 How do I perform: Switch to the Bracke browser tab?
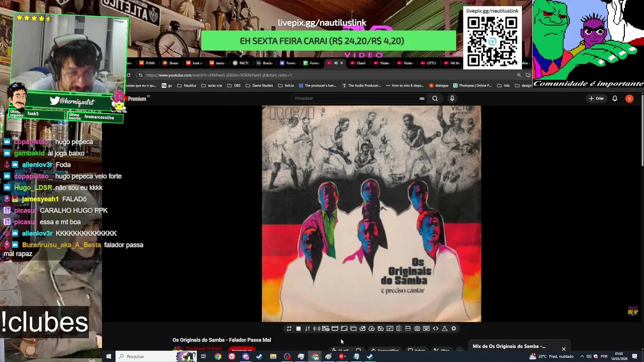pyautogui.click(x=265, y=63)
